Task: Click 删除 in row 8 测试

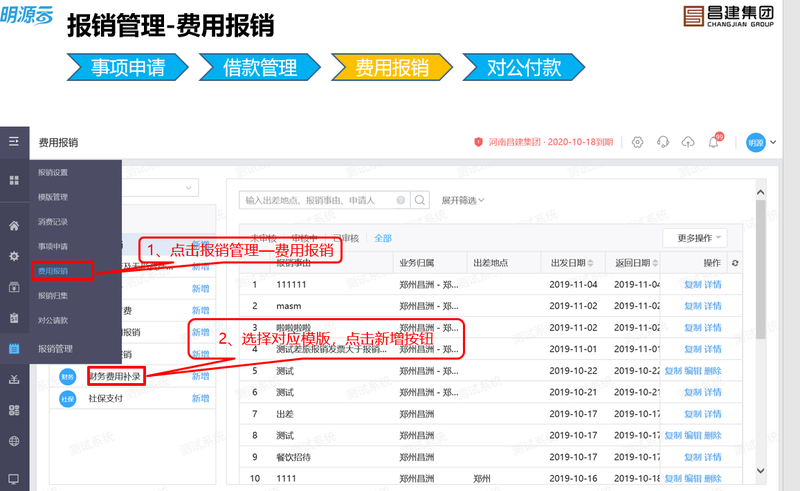Action: coord(713,436)
